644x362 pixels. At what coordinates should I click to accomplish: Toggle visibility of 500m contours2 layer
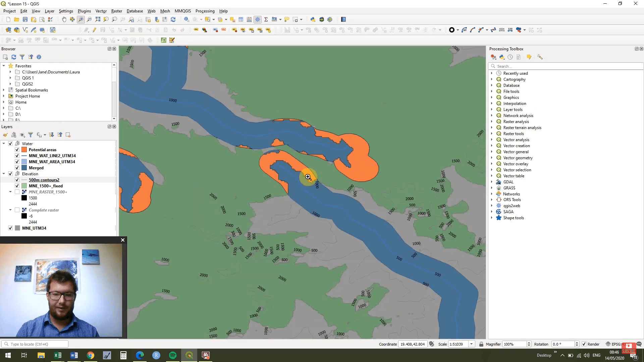[x=17, y=180]
